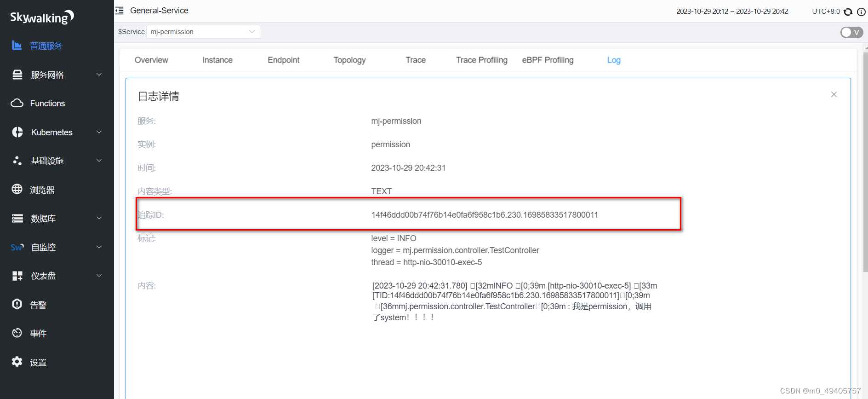Click the time range 2023-10-29 20:12 ~ 20:42
This screenshot has width=868, height=399.
click(x=732, y=12)
